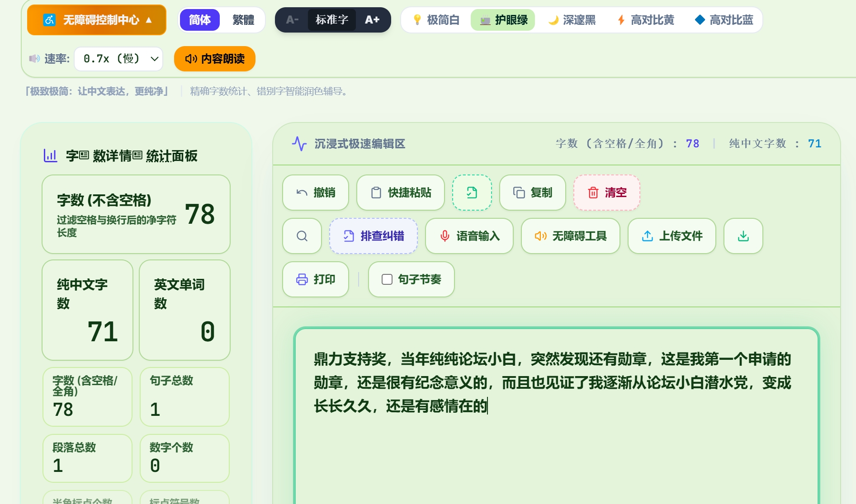Click the green dashed file-edit icon button
Screen dimensions: 856x504
[x=472, y=193]
